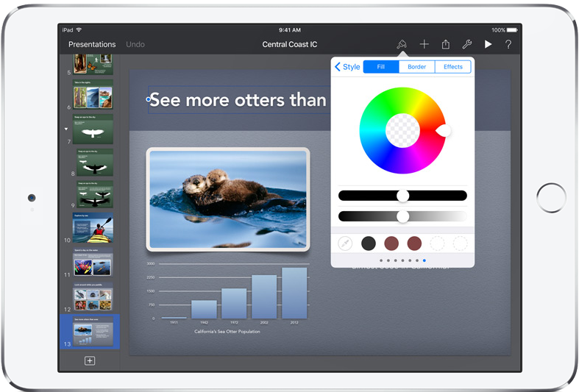
Task: Select slide 8 thumbnail
Action: tap(94, 163)
